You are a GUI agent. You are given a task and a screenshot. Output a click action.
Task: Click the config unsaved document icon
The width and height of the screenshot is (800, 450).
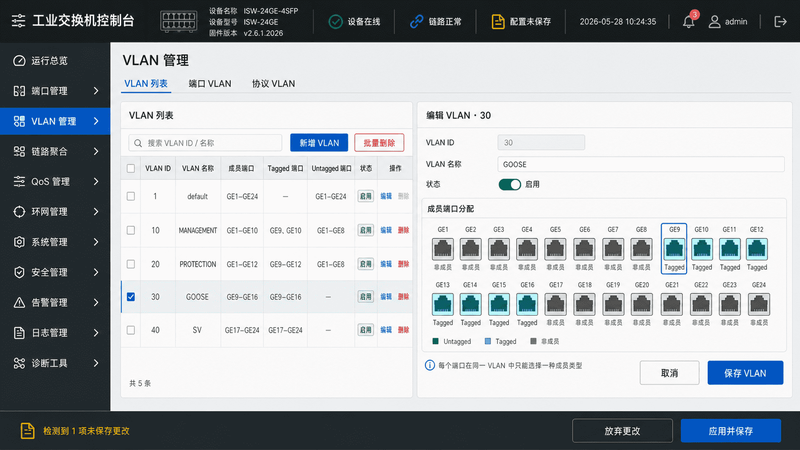(x=497, y=21)
